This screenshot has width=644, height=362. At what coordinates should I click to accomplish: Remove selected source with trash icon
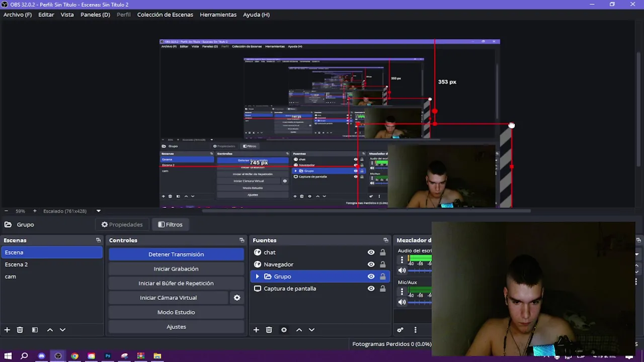click(x=269, y=330)
